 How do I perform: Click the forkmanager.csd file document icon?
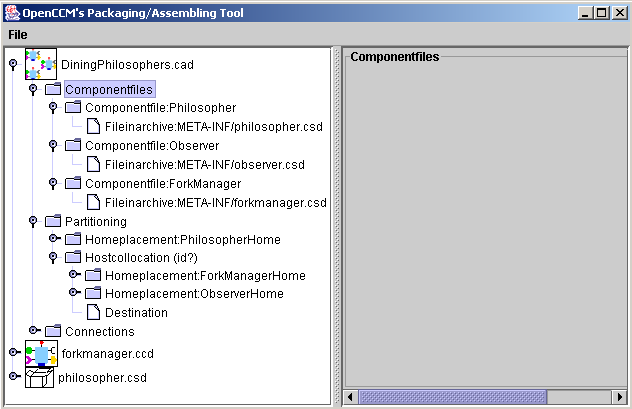pyautogui.click(x=93, y=202)
